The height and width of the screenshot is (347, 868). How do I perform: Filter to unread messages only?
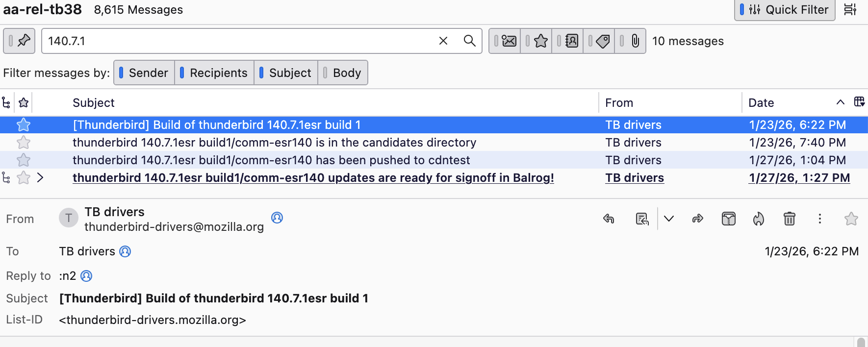(x=505, y=41)
